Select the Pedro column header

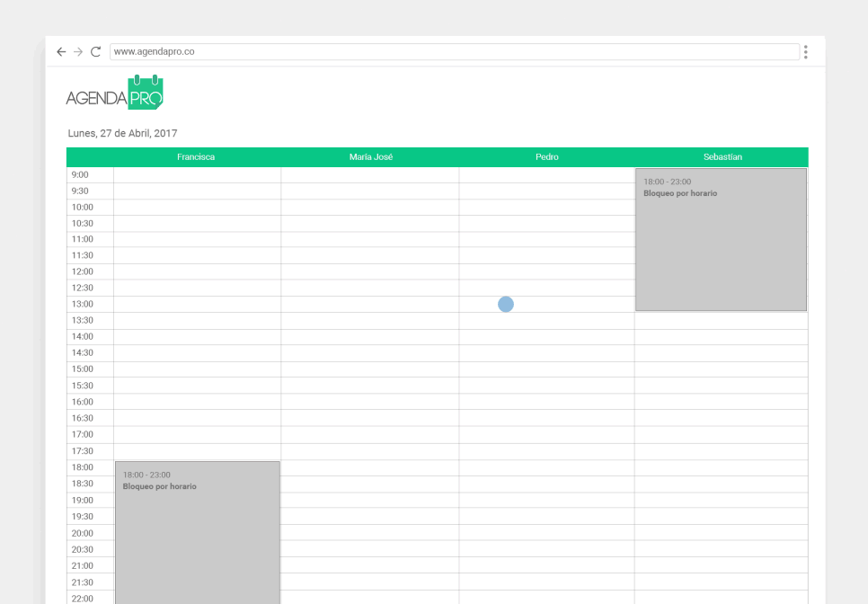(547, 157)
